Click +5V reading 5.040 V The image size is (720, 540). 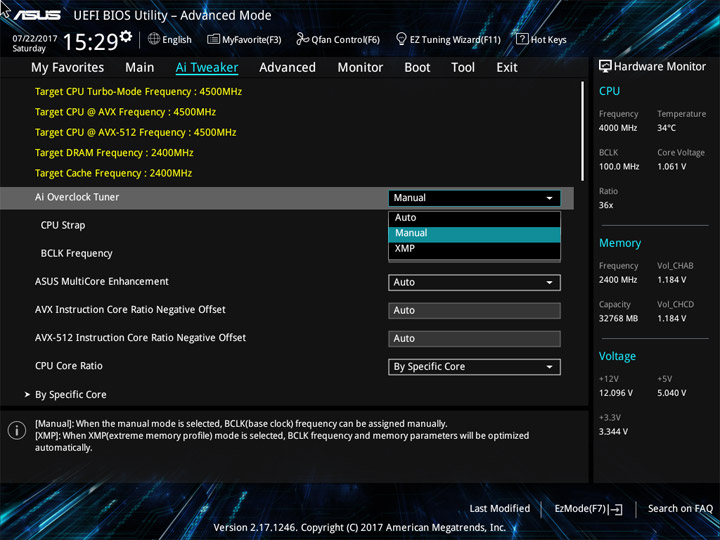click(x=671, y=393)
